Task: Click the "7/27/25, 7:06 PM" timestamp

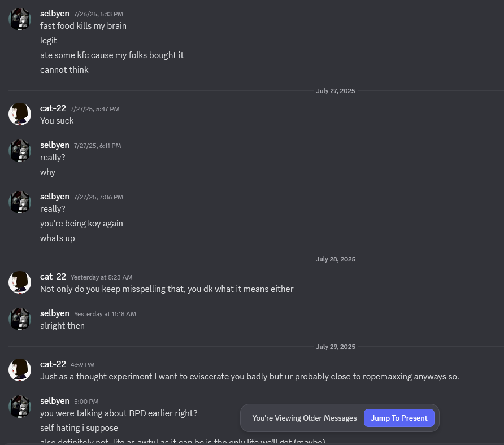Action: click(x=98, y=197)
